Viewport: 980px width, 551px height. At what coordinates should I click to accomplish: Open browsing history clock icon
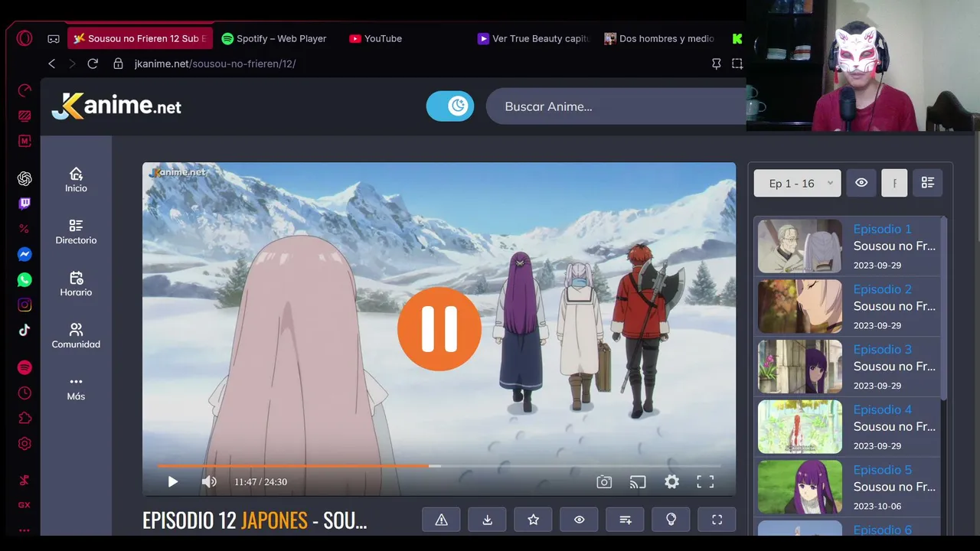click(24, 393)
